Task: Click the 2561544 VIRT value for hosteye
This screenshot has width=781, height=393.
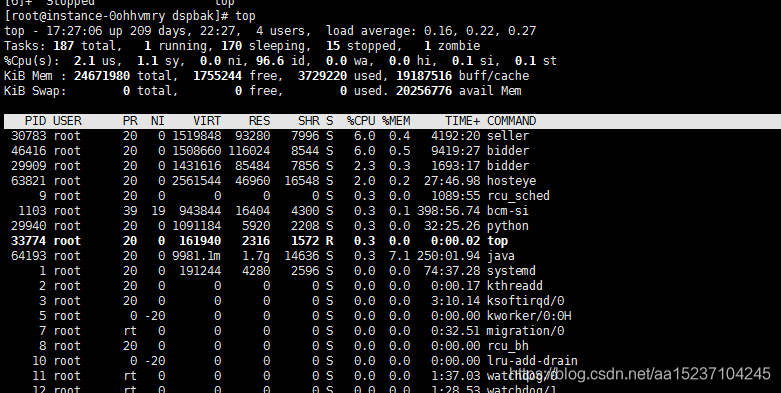Action: [196, 181]
